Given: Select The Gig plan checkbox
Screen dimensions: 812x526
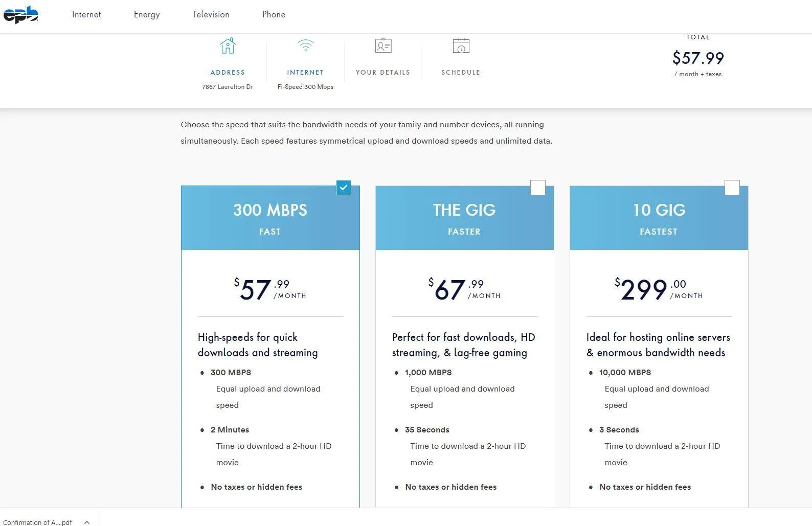Looking at the screenshot, I should (x=538, y=188).
